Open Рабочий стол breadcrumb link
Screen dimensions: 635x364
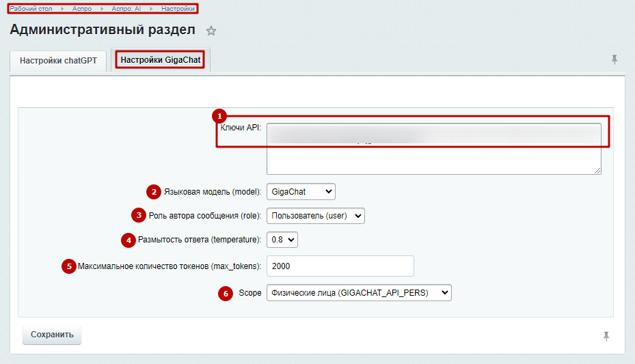[31, 8]
